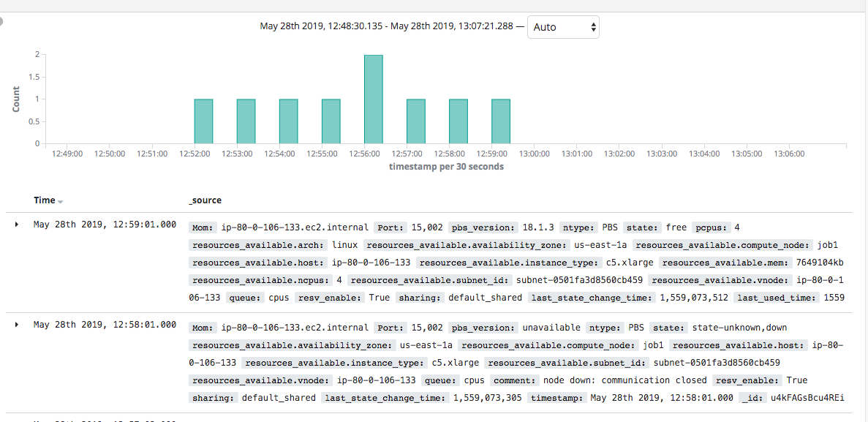The image size is (868, 422).
Task: Collapse the sidebar using the top-left circle icon
Action: click(1, 21)
